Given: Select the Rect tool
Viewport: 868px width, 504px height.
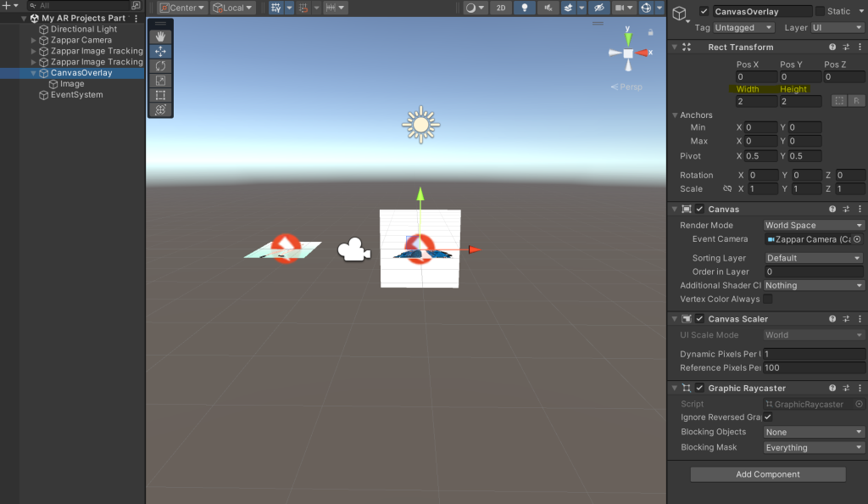Looking at the screenshot, I should (x=160, y=95).
